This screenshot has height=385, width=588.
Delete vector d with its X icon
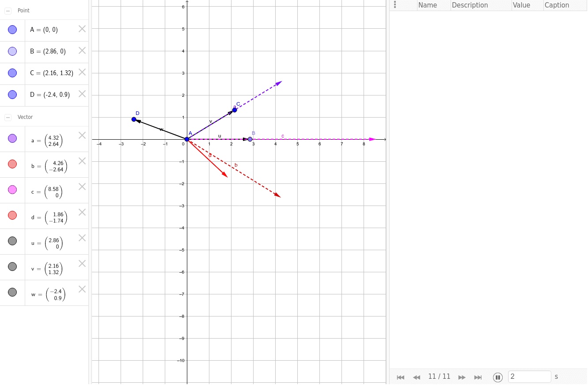(82, 212)
